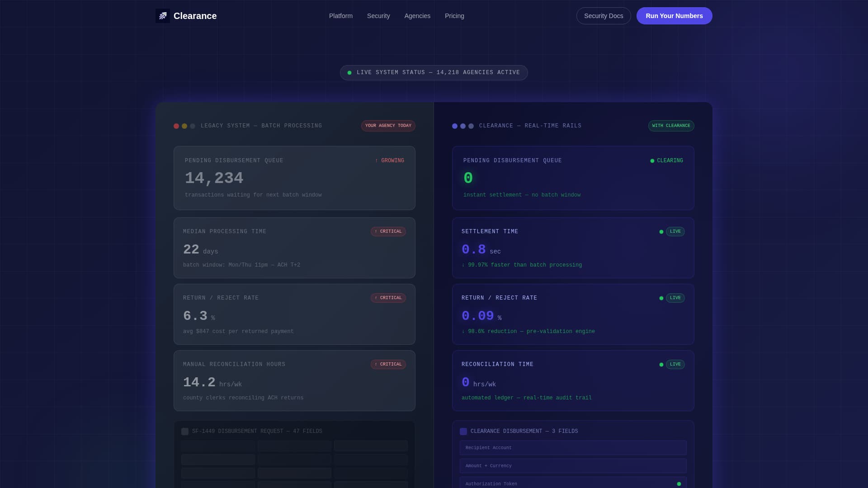Image resolution: width=868 pixels, height=488 pixels.
Task: Click the green dot next to Authorization Token
Action: point(679,483)
